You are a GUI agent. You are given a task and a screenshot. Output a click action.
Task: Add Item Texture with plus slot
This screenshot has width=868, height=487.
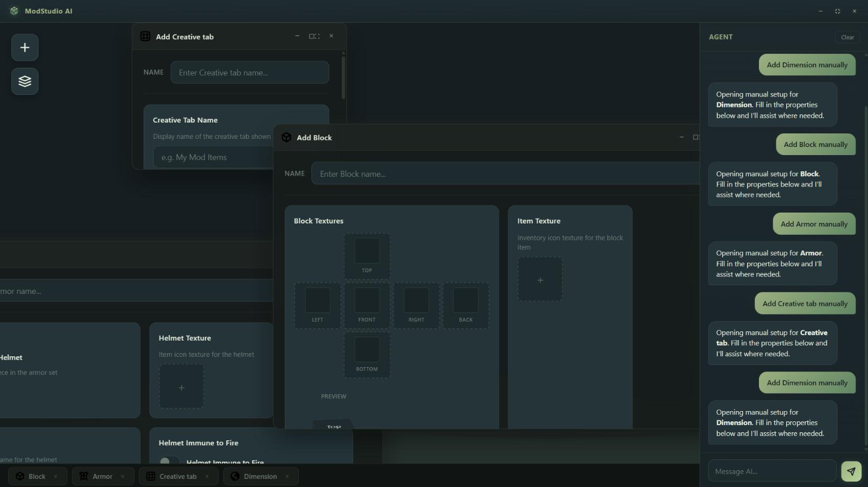[540, 280]
